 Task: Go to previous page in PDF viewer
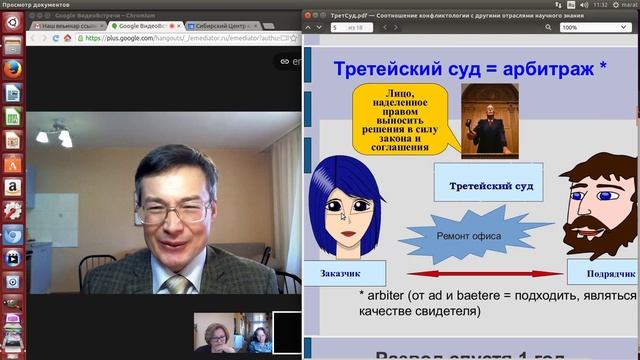click(308, 27)
